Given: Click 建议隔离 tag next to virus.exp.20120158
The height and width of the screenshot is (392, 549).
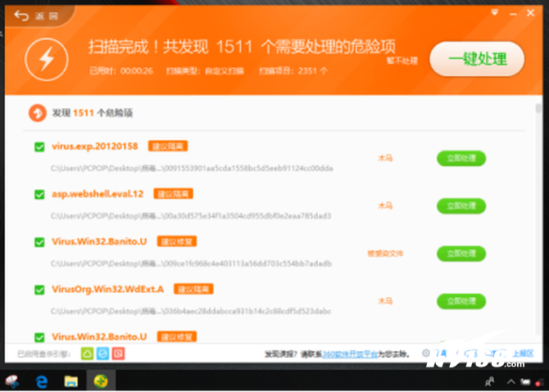Looking at the screenshot, I should tap(168, 146).
